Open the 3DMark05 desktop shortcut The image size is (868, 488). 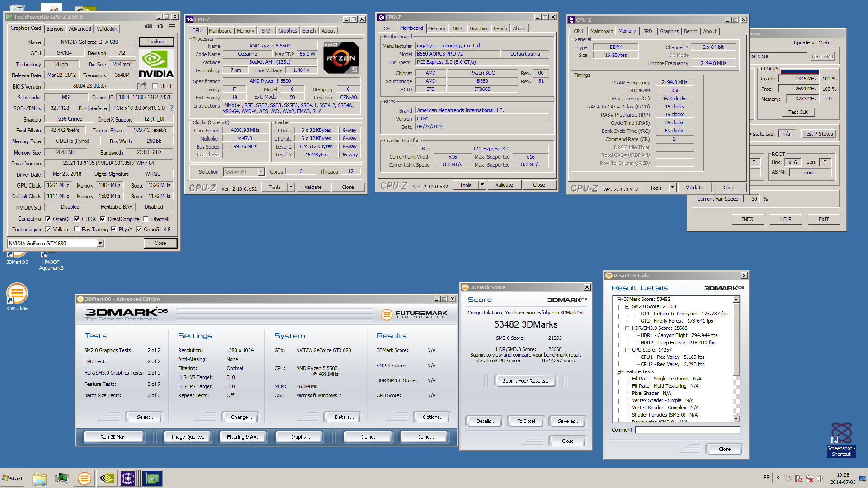click(17, 259)
